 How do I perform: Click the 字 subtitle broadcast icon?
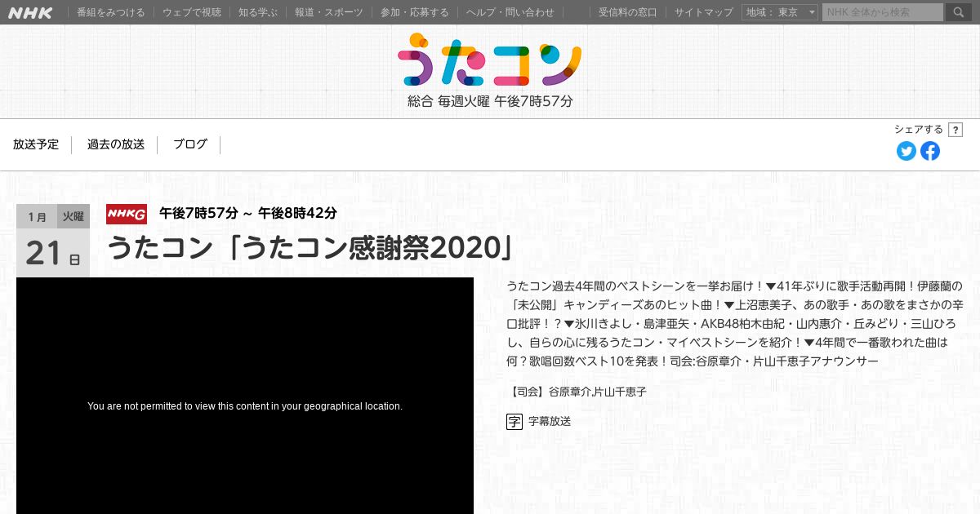click(x=514, y=422)
